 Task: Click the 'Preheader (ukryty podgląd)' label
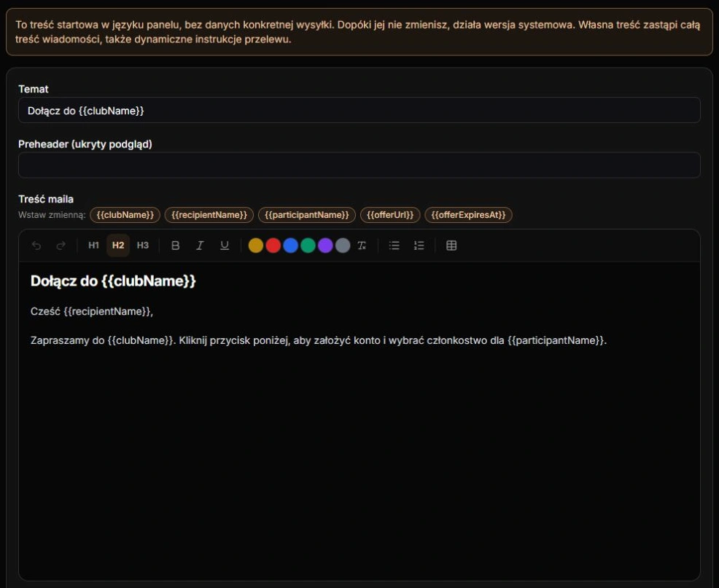(x=85, y=144)
